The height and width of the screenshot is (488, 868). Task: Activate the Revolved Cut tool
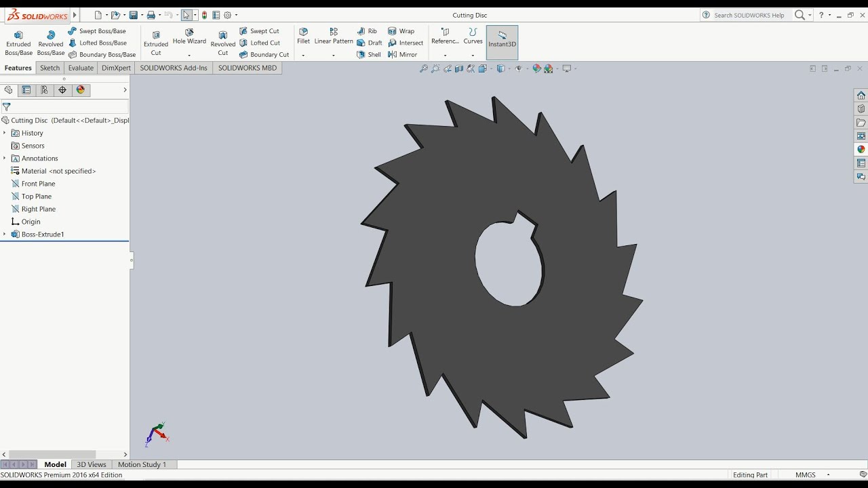coord(222,43)
